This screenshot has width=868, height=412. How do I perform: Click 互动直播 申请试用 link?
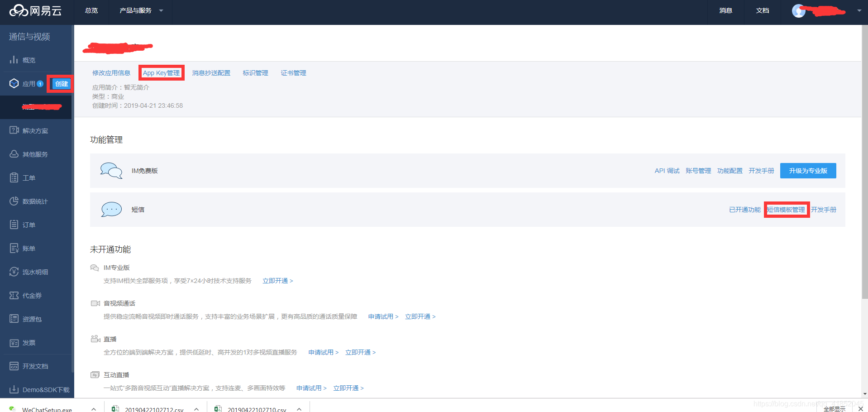pos(311,388)
